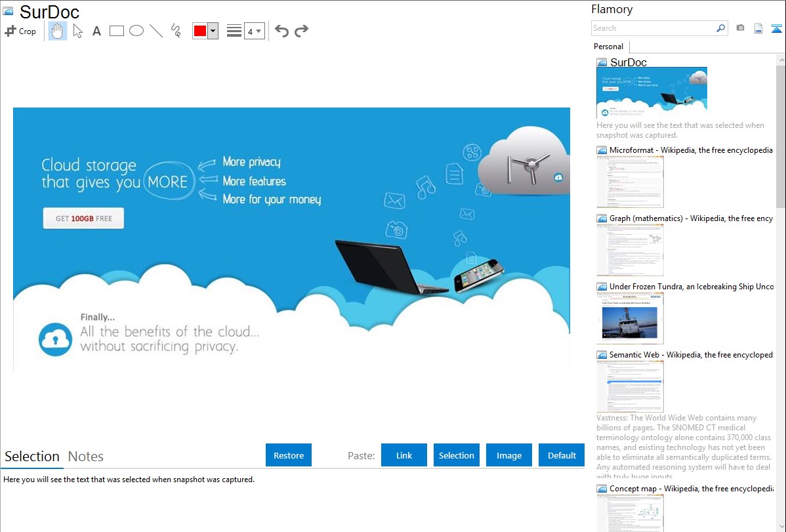Click the line thickness icon
The image size is (786, 532).
click(234, 31)
